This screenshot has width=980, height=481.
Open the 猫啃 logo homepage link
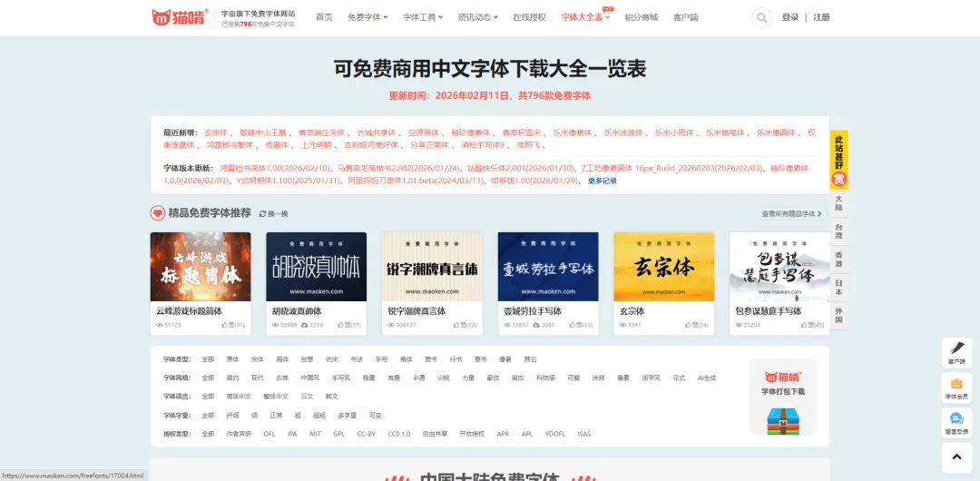click(181, 17)
